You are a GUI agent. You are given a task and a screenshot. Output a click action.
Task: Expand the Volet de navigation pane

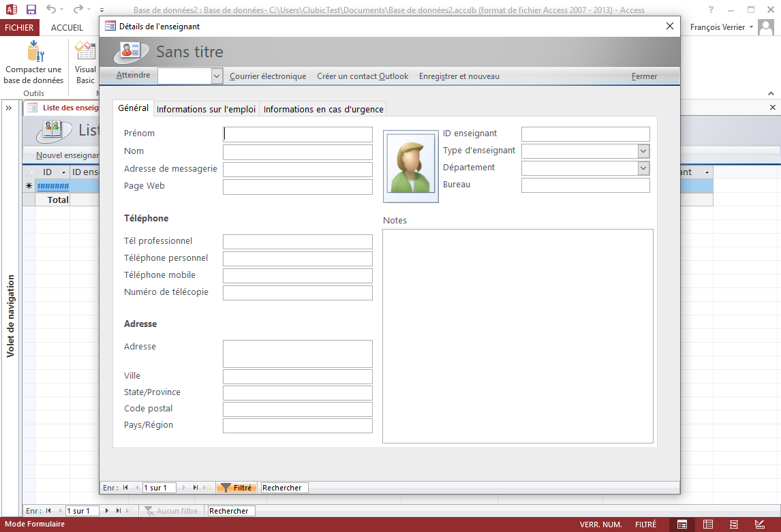point(10,108)
